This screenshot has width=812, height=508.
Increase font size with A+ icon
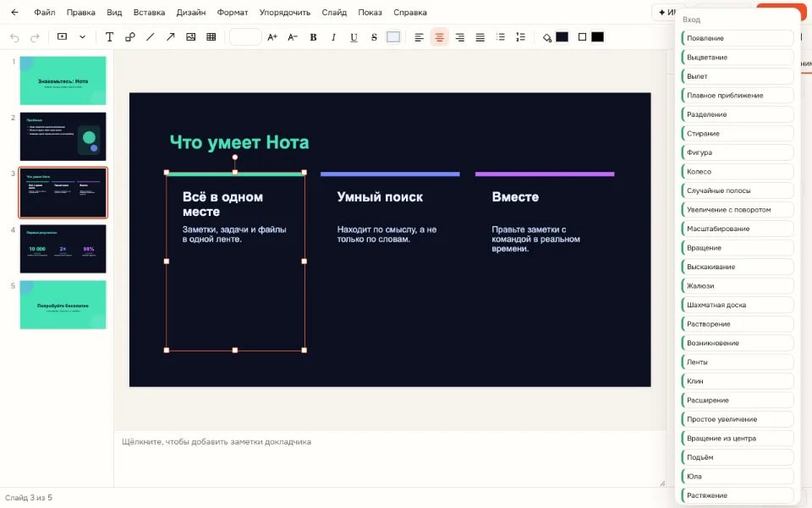point(272,36)
